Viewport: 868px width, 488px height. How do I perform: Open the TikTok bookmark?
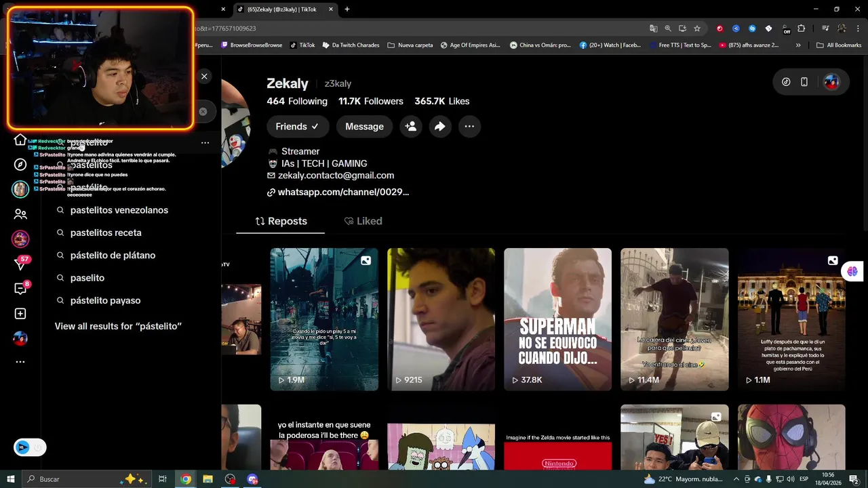point(302,45)
